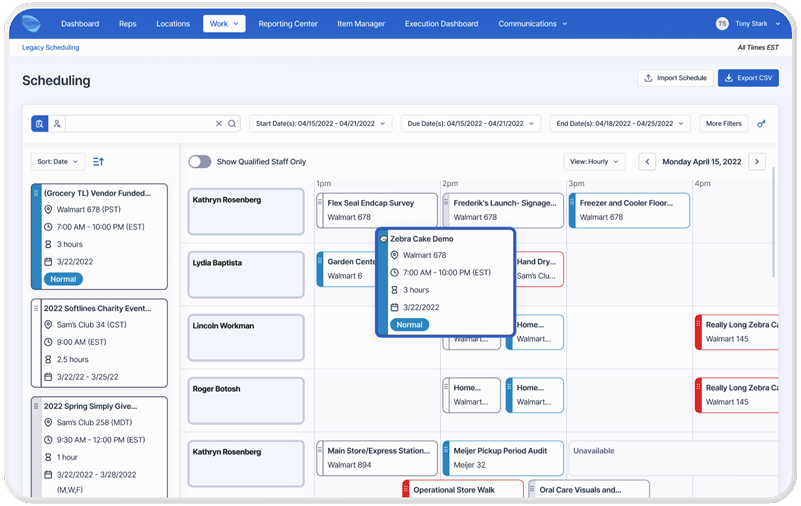Enable Show Qualified Staff Only toggle
This screenshot has height=506, width=801.
tap(200, 161)
